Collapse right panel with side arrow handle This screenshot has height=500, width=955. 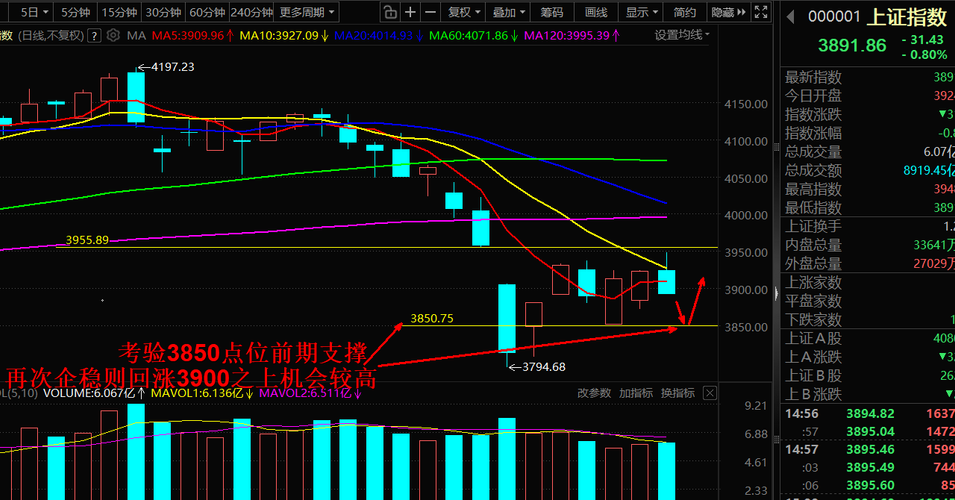(x=776, y=294)
